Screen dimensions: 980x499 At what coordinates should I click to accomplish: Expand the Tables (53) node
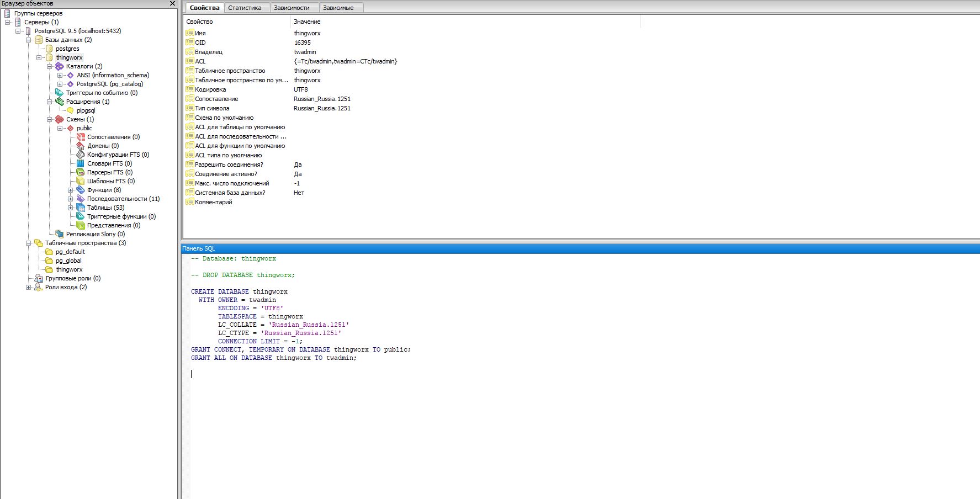[x=70, y=208]
